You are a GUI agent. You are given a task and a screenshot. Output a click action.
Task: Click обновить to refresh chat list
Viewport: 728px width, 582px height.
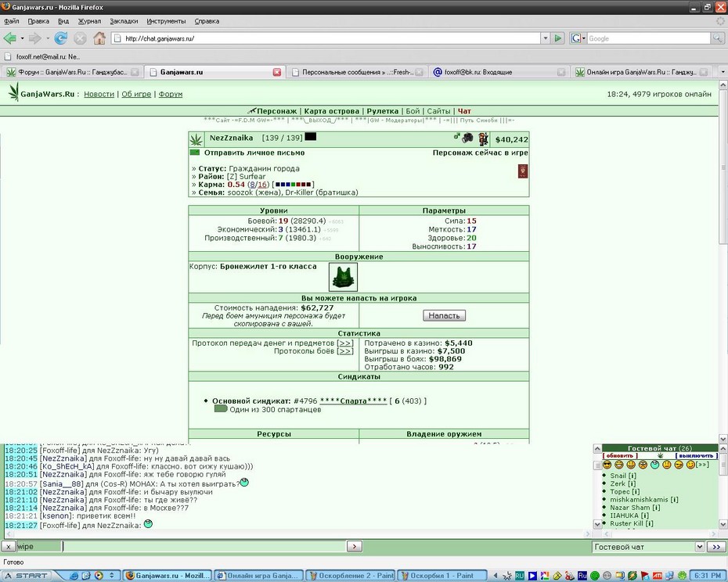620,455
